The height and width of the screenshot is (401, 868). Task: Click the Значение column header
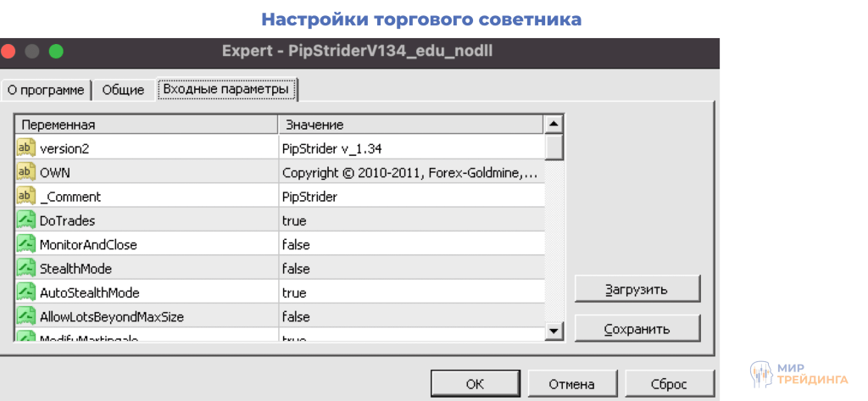411,125
